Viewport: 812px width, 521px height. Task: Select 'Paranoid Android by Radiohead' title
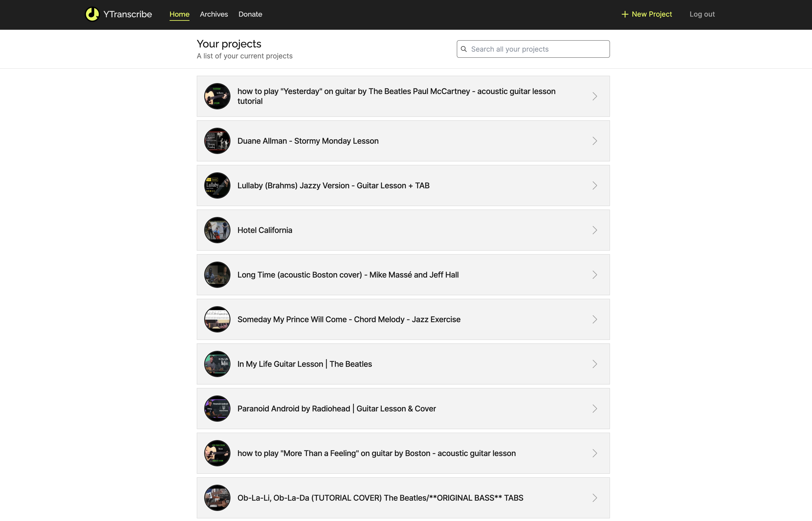[336, 409]
